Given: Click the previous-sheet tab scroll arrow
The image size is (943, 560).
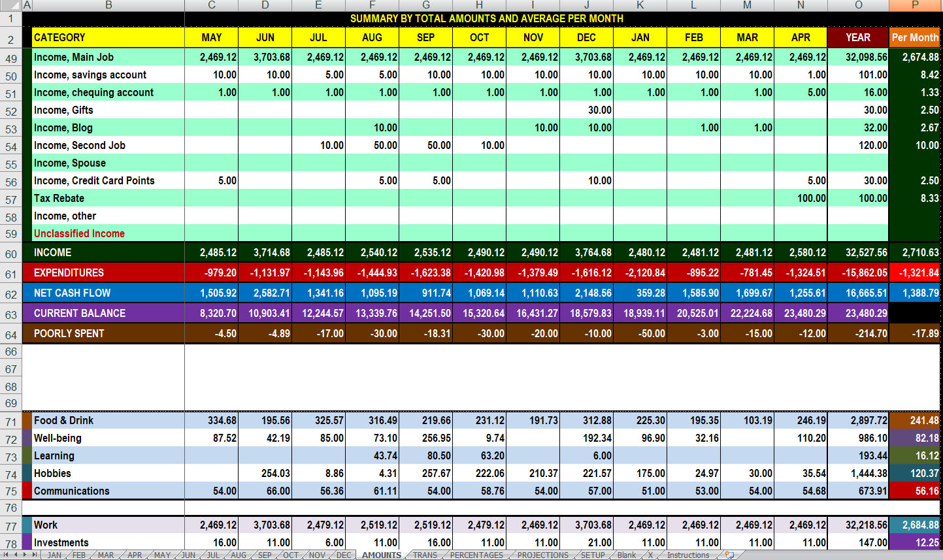Looking at the screenshot, I should click(x=15, y=555).
